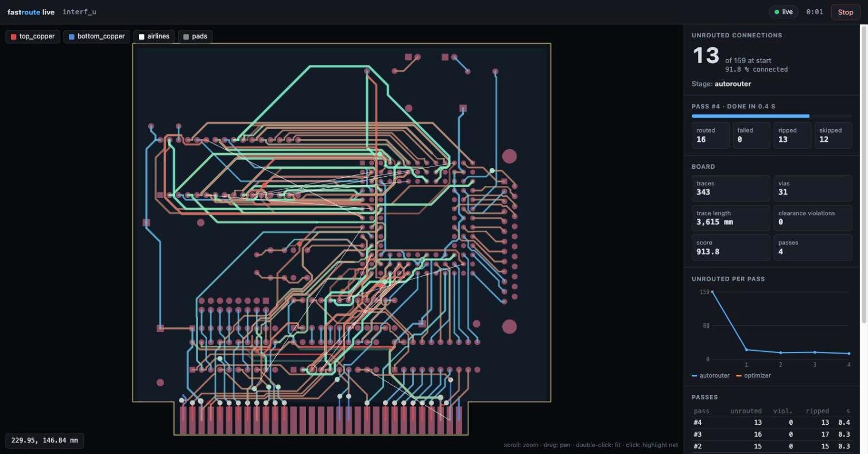Hide the airlines overlay
This screenshot has height=454, width=868.
pyautogui.click(x=154, y=37)
